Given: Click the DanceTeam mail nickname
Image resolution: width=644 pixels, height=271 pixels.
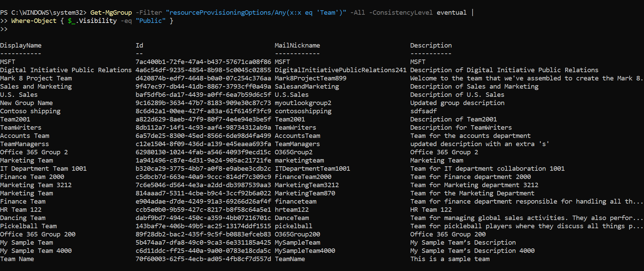Looking at the screenshot, I should [x=292, y=218].
